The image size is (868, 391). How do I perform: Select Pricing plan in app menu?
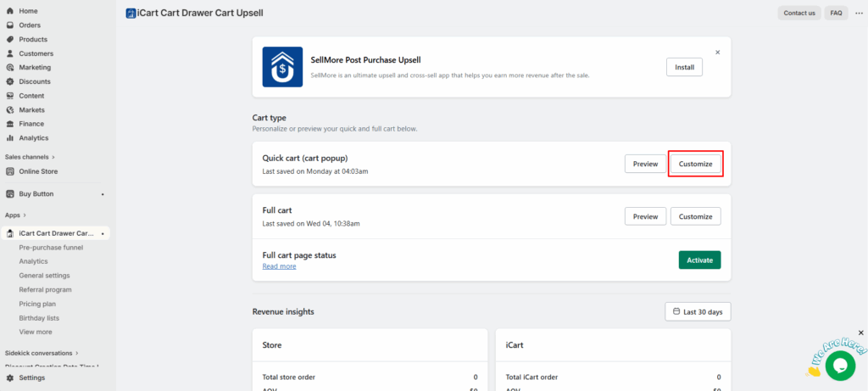pos(37,304)
